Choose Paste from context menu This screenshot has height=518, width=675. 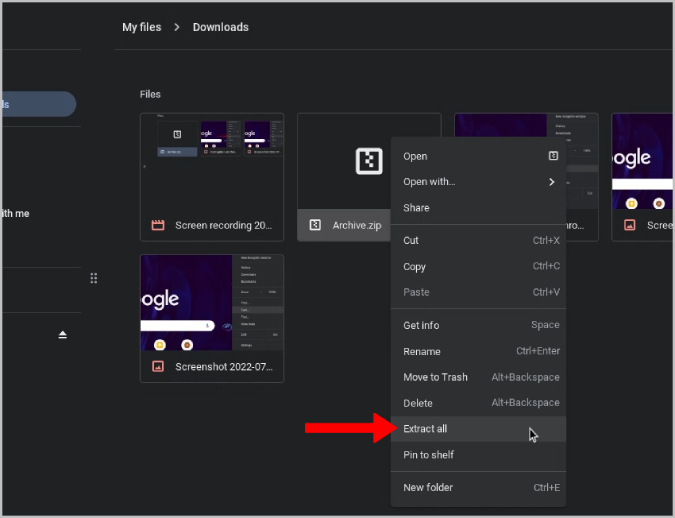pyautogui.click(x=478, y=292)
